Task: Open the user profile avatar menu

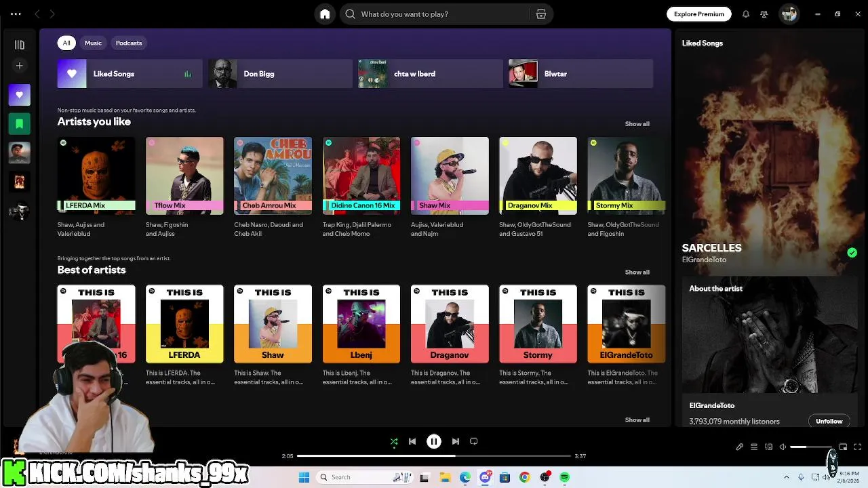Action: [789, 14]
